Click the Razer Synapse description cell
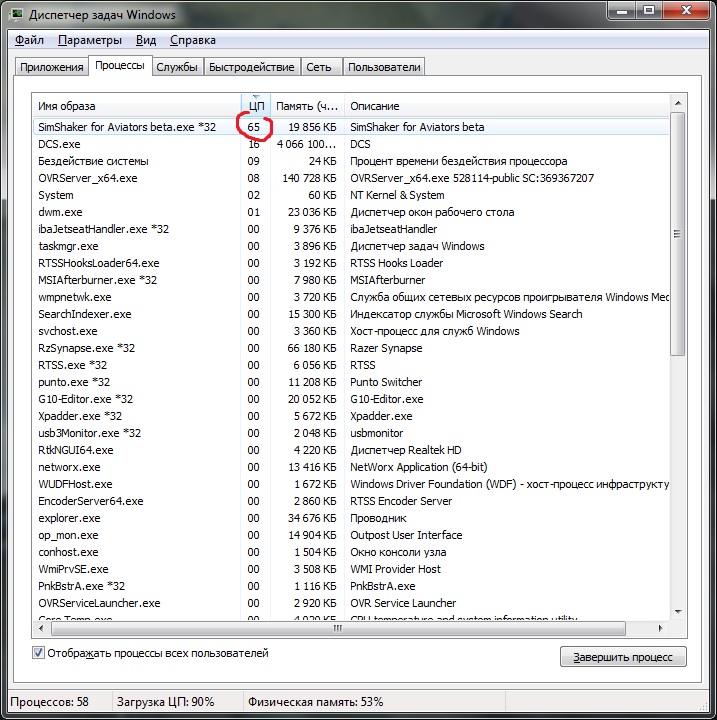Screen dimensions: 717x720 (x=386, y=348)
